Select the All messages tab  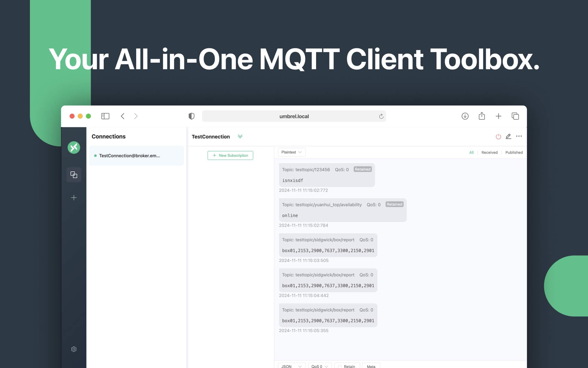pyautogui.click(x=471, y=152)
